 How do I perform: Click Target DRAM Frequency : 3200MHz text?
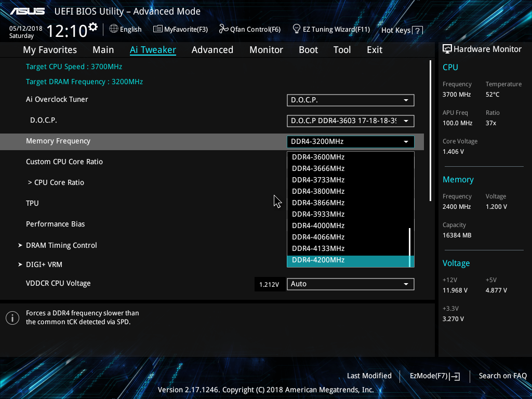tap(84, 82)
